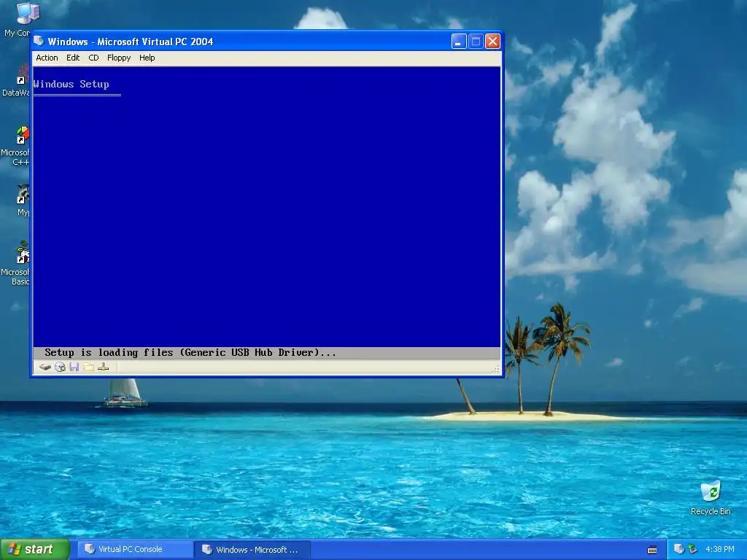This screenshot has width=747, height=560.
Task: Open the Action menu
Action: 47,58
